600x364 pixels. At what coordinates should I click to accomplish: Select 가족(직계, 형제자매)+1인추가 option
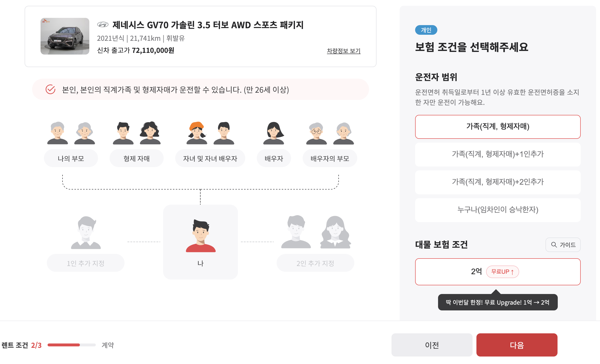click(x=497, y=154)
